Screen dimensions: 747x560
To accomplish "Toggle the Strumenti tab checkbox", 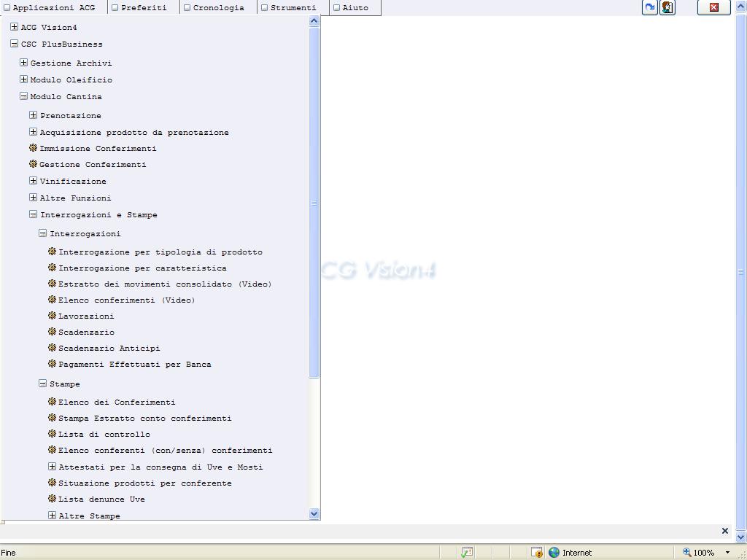I will coord(264,8).
